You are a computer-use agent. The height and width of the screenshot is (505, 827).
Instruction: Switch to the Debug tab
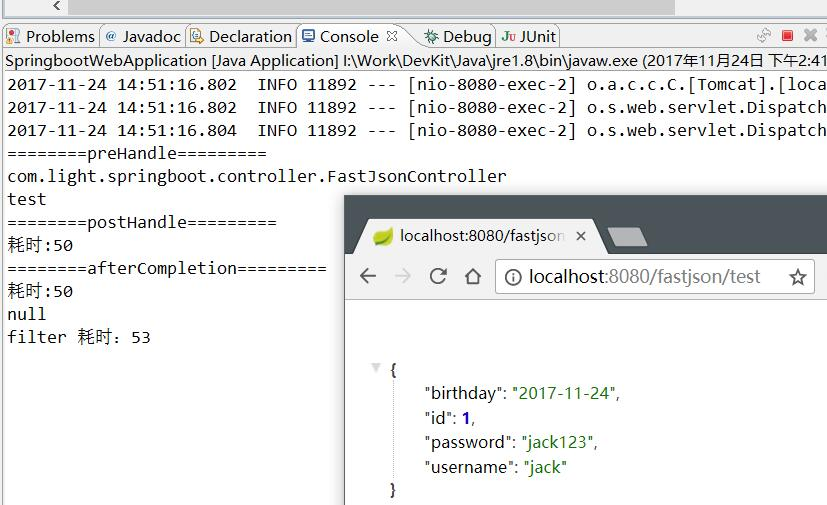458,36
